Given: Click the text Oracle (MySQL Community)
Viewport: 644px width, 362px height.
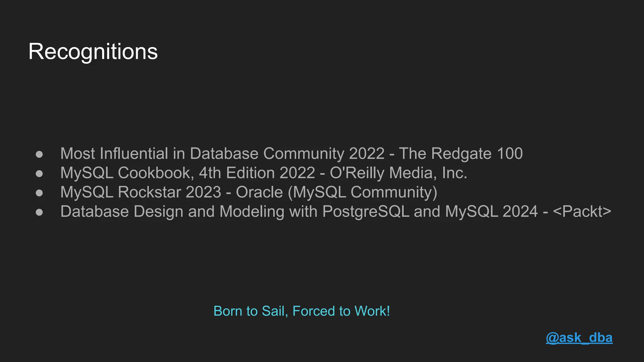Looking at the screenshot, I should click(336, 192).
